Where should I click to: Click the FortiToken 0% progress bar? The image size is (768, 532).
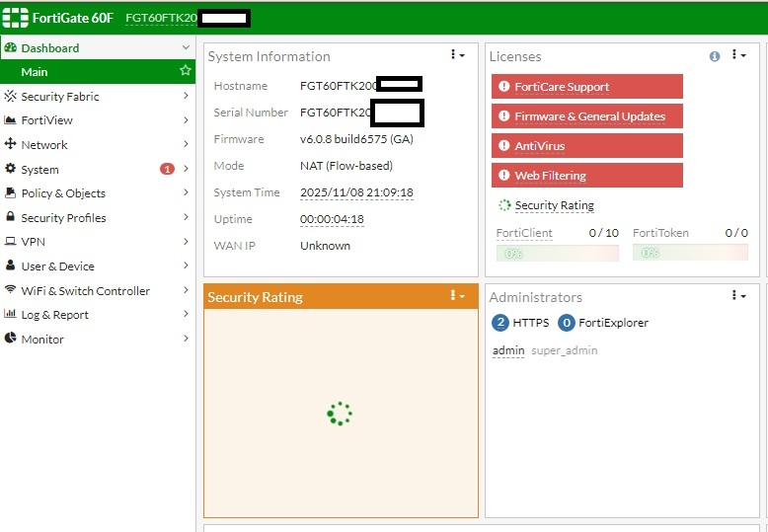(x=690, y=253)
